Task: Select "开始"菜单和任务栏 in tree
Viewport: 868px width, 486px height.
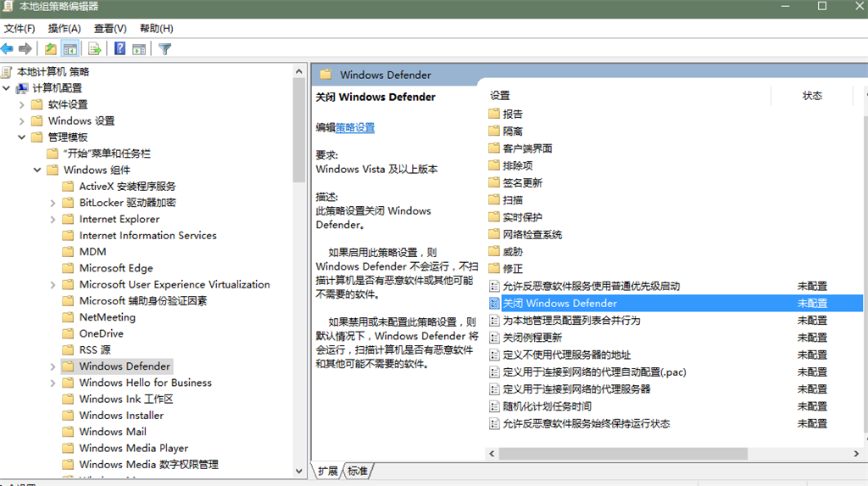Action: click(x=107, y=154)
